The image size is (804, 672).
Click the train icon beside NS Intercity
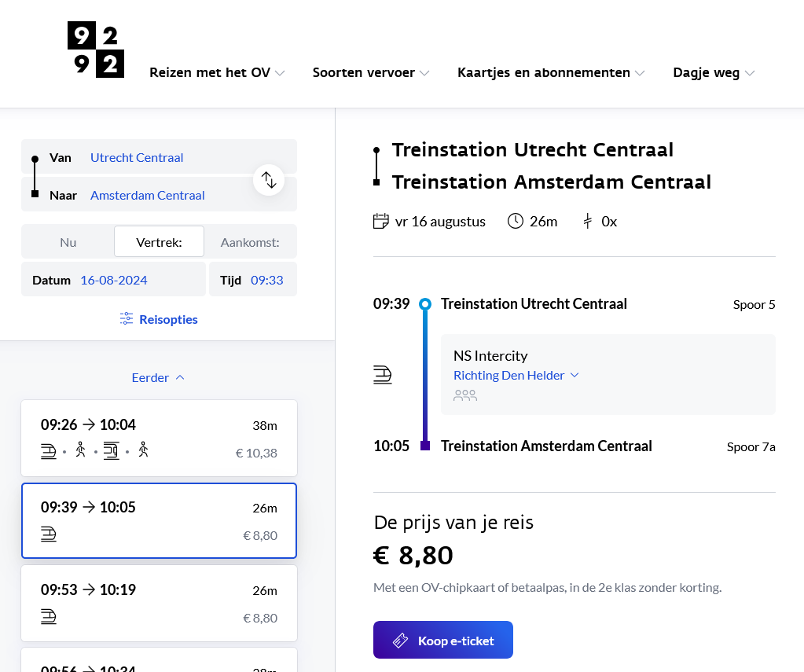(x=383, y=375)
